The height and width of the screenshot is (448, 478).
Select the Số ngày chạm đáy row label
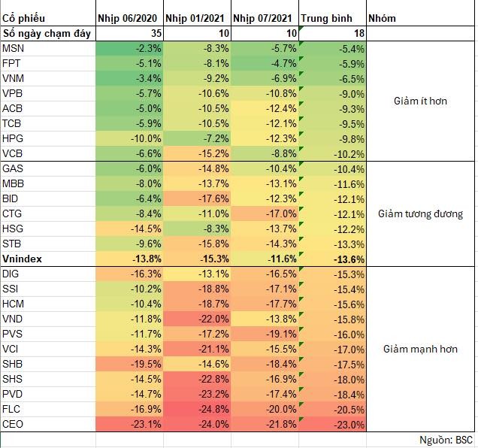(x=48, y=32)
